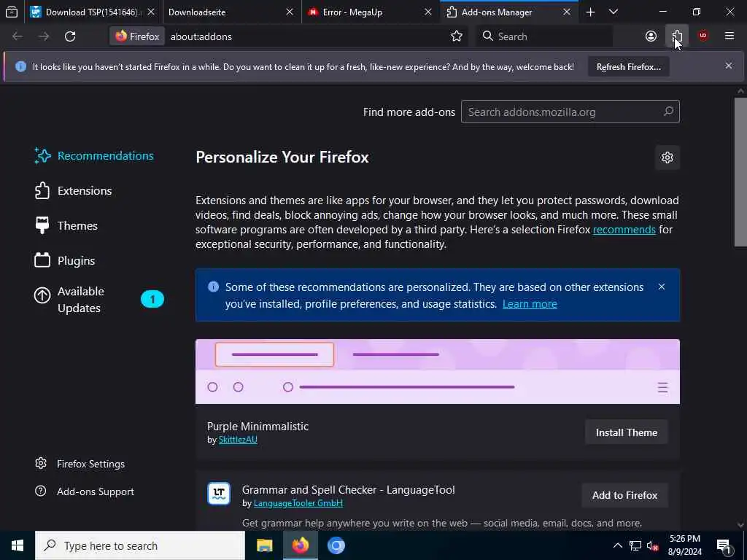The image size is (747, 560).
Task: Open the uBlock Origin toolbar icon
Action: tap(703, 36)
